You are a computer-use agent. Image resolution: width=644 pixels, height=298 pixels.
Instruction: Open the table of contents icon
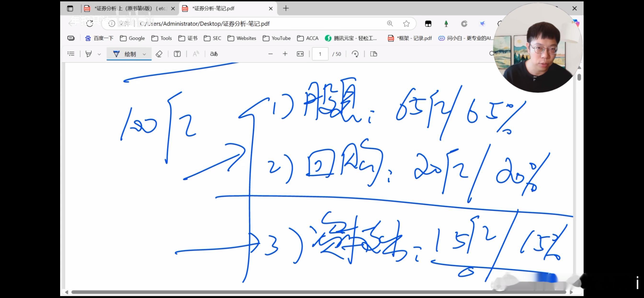click(71, 54)
